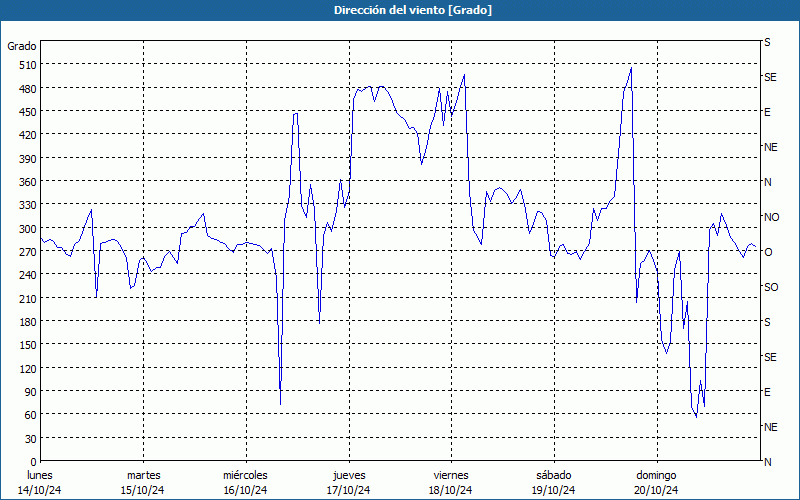
Task: Select the "Grado" axis unit label
Action: click(22, 46)
